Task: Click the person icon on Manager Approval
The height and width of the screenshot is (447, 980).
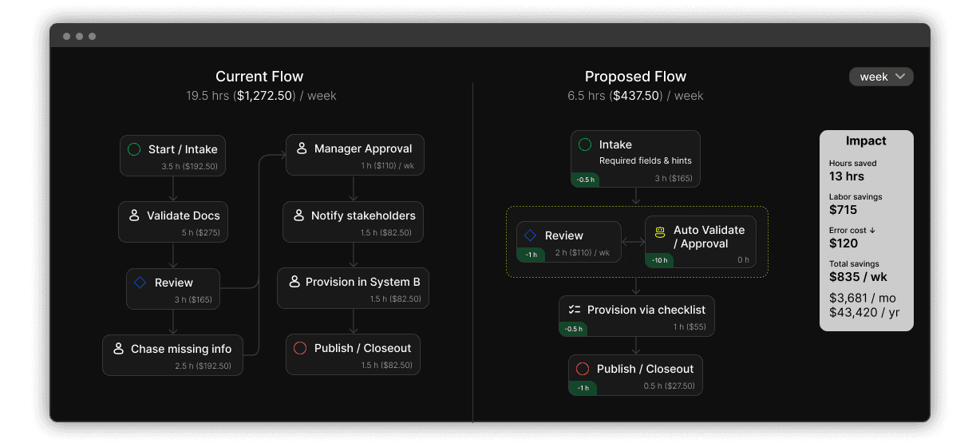Action: [302, 148]
